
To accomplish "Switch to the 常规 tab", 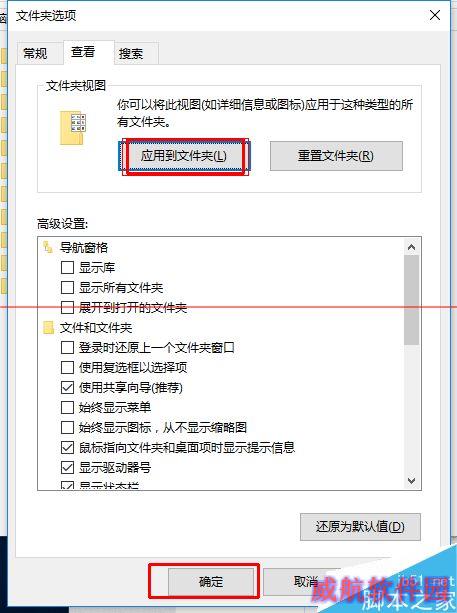I will click(x=35, y=54).
